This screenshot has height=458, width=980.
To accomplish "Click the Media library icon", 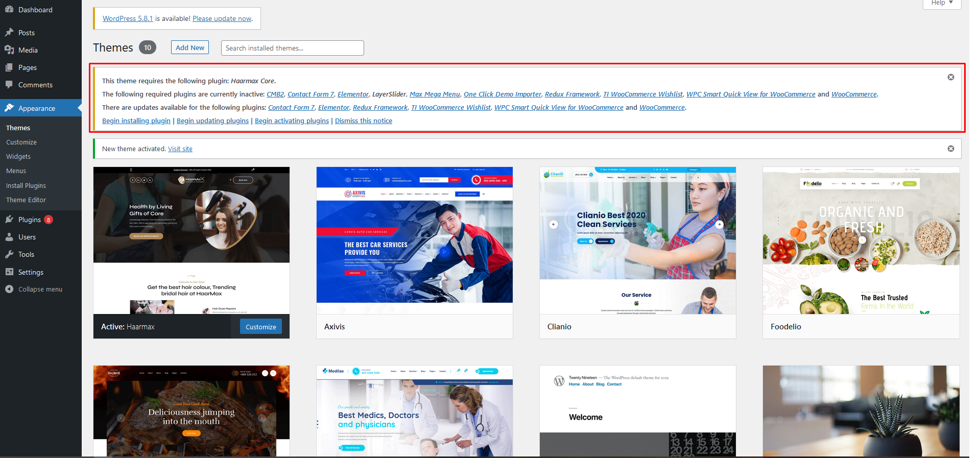I will pyautogui.click(x=9, y=50).
